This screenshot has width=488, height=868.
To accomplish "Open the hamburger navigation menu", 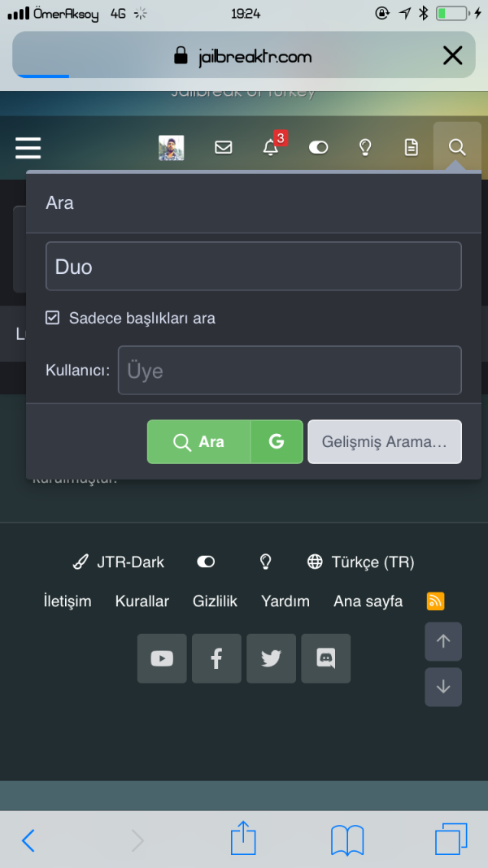I will pos(28,147).
